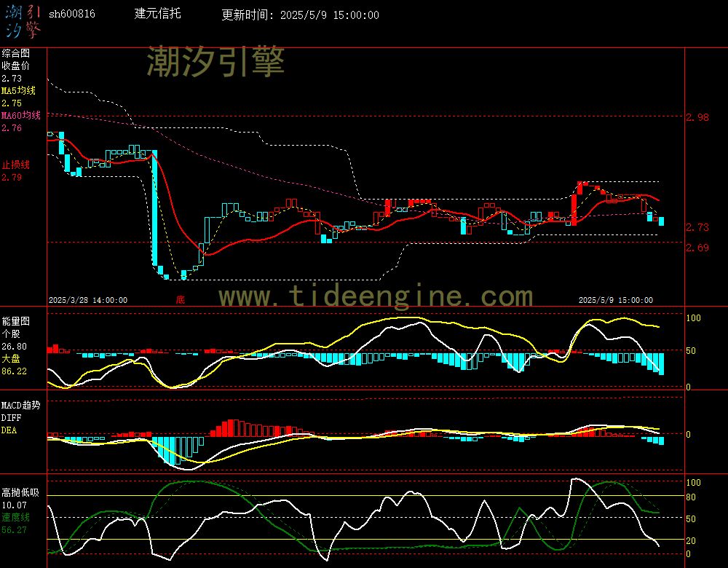Click the tall cyan crash candlestick
This screenshot has width=728, height=568.
click(154, 208)
